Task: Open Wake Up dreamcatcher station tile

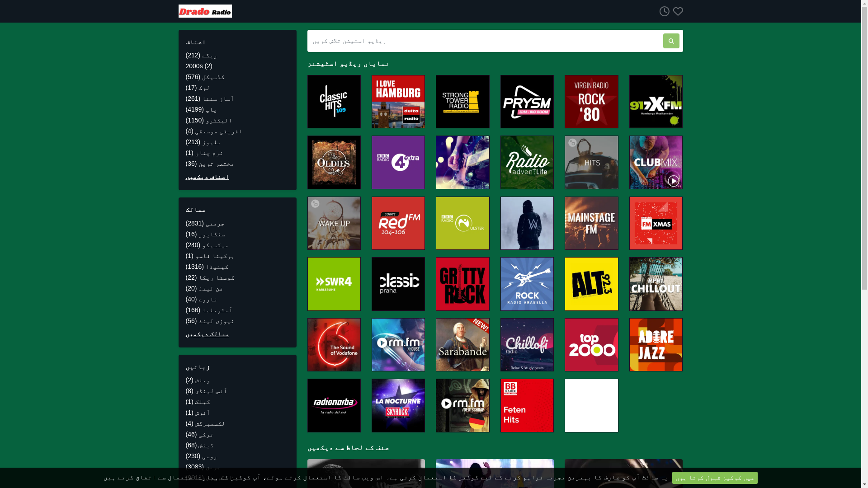Action: 334,223
